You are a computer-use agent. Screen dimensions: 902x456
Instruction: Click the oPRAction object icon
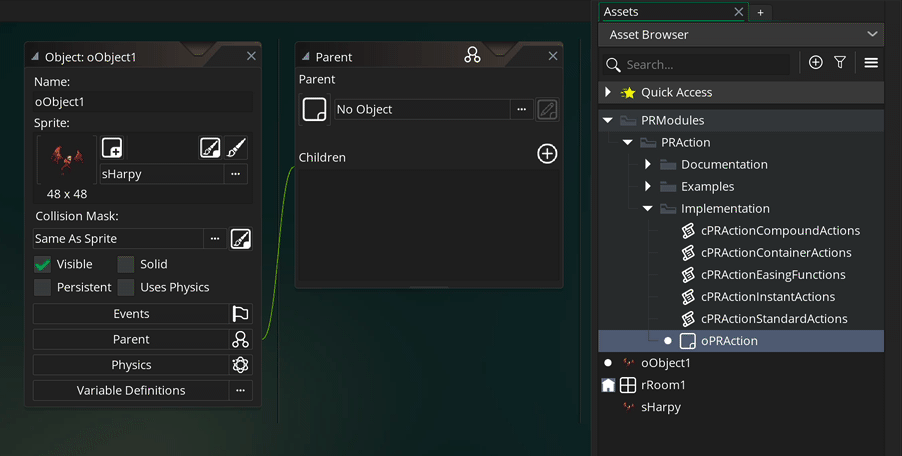pyautogui.click(x=687, y=341)
